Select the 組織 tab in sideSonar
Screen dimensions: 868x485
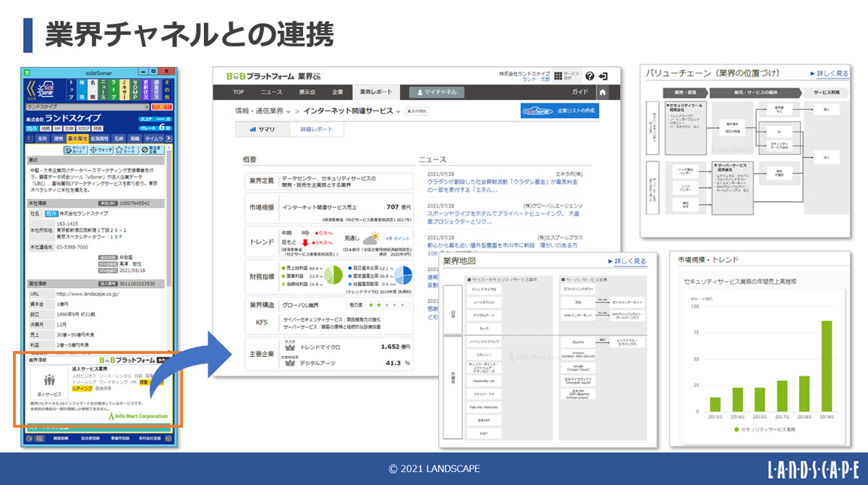tap(135, 139)
